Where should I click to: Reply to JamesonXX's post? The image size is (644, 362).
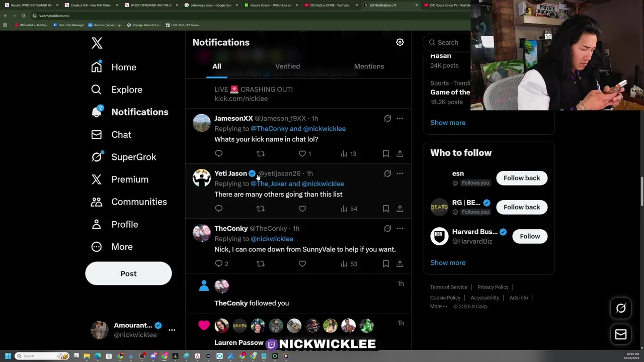click(219, 153)
